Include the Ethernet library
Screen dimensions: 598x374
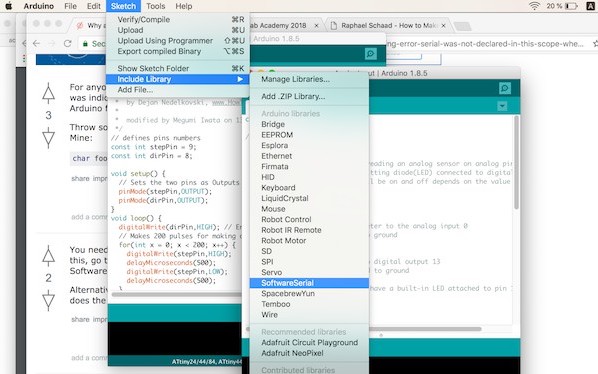point(309,156)
